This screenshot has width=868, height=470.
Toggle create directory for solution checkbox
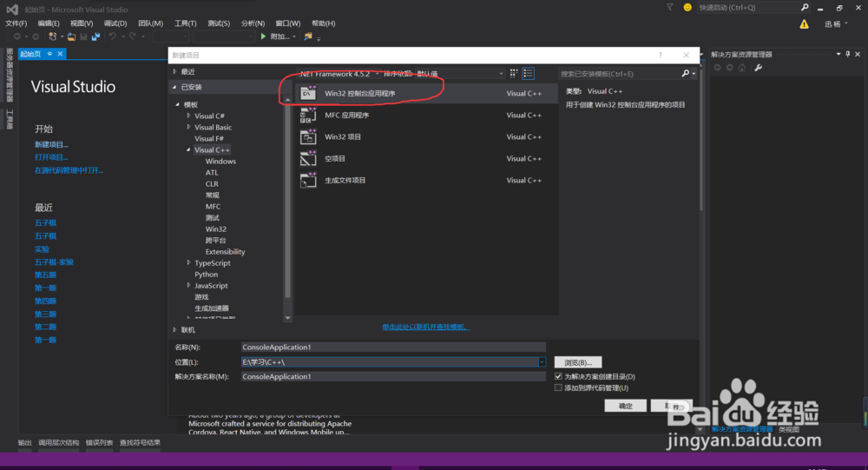click(558, 376)
